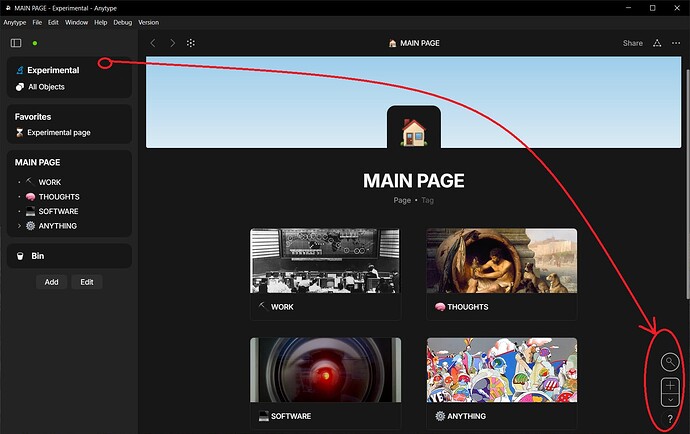Screen dimensions: 690x434
Task: Select THOUGHTS in the sidebar tree
Action: tap(59, 197)
